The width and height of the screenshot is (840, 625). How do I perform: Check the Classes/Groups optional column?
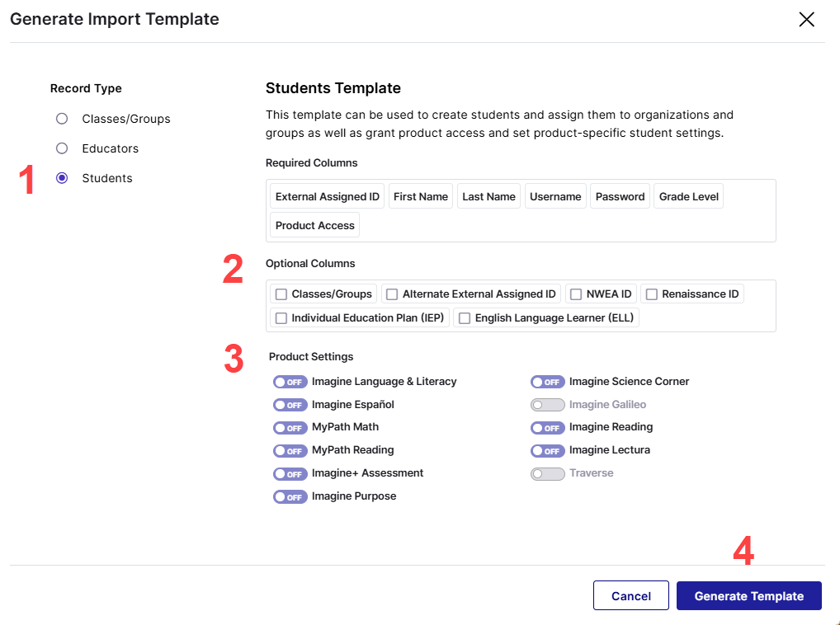[281, 294]
